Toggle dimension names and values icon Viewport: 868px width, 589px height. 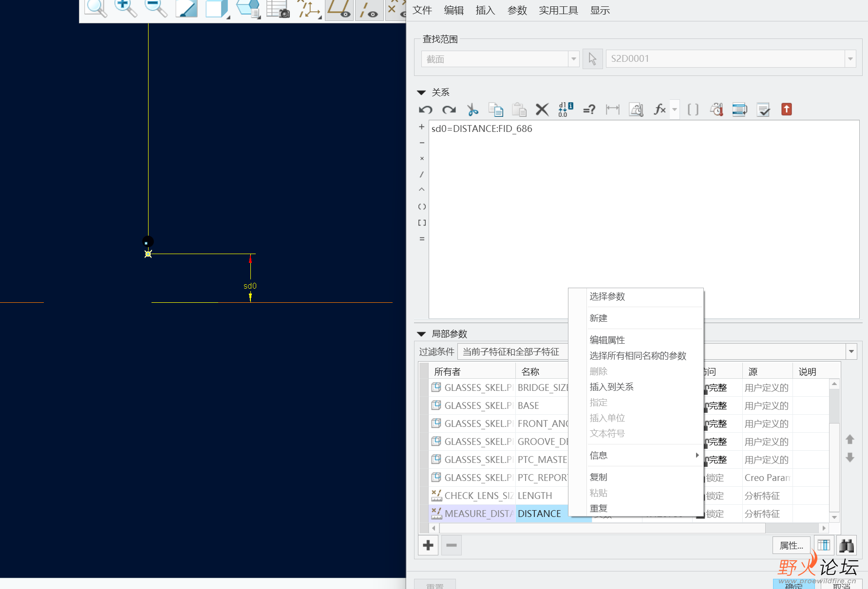pos(566,110)
